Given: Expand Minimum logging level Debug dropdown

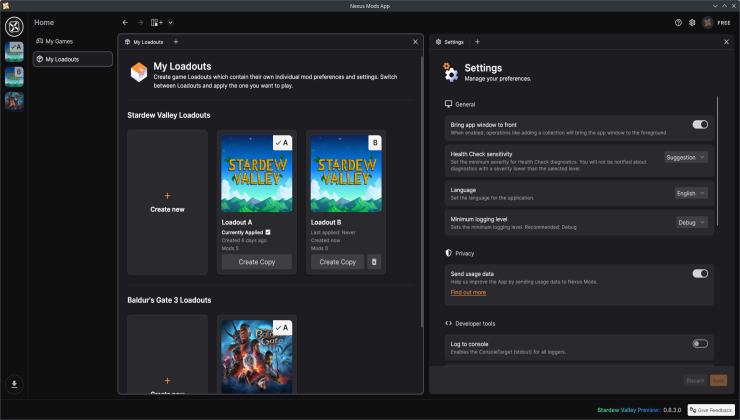Looking at the screenshot, I should pos(691,222).
